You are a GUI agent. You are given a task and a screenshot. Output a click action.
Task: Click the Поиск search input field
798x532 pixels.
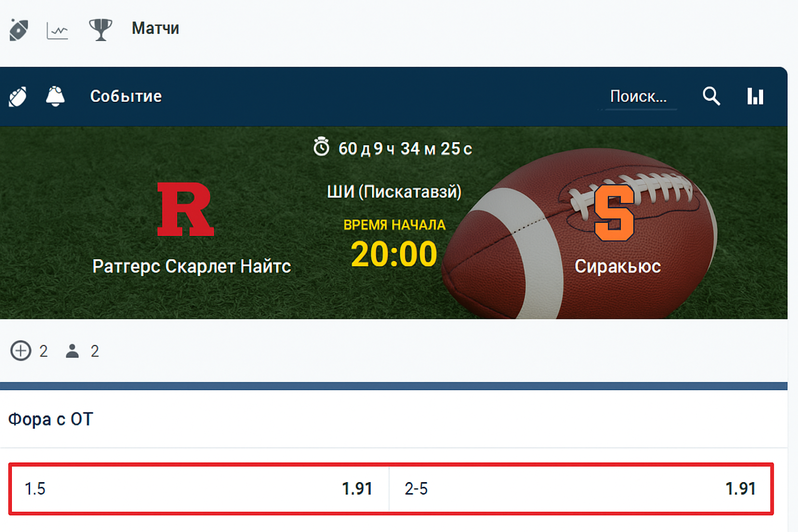click(638, 97)
